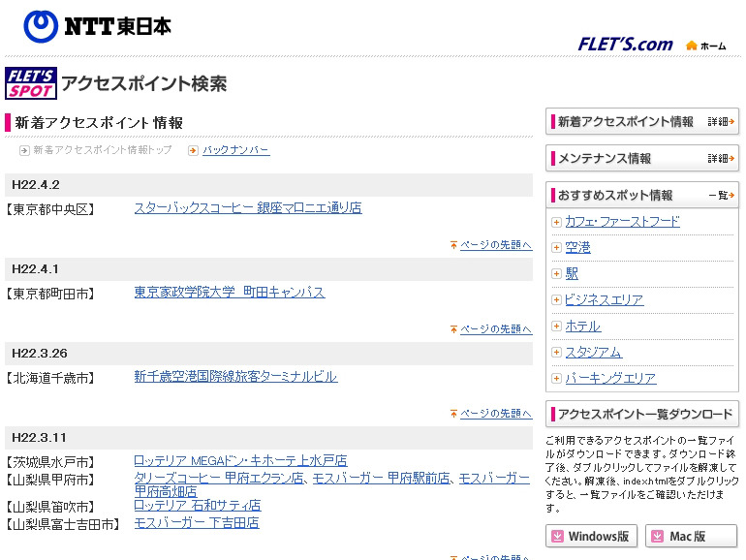
Task: Select 【山梨県富士吉田市】 location text
Action: tap(63, 524)
